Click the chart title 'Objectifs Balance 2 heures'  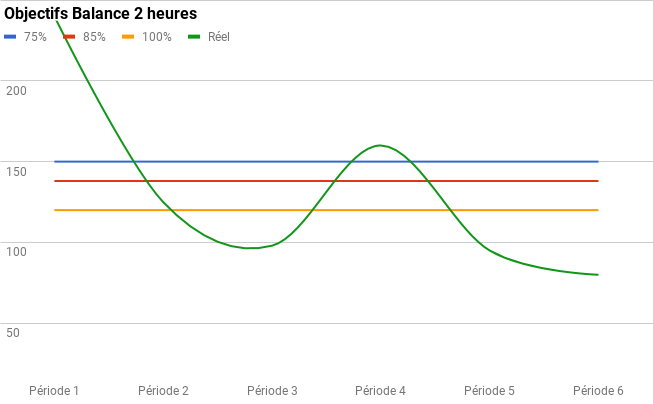point(100,14)
